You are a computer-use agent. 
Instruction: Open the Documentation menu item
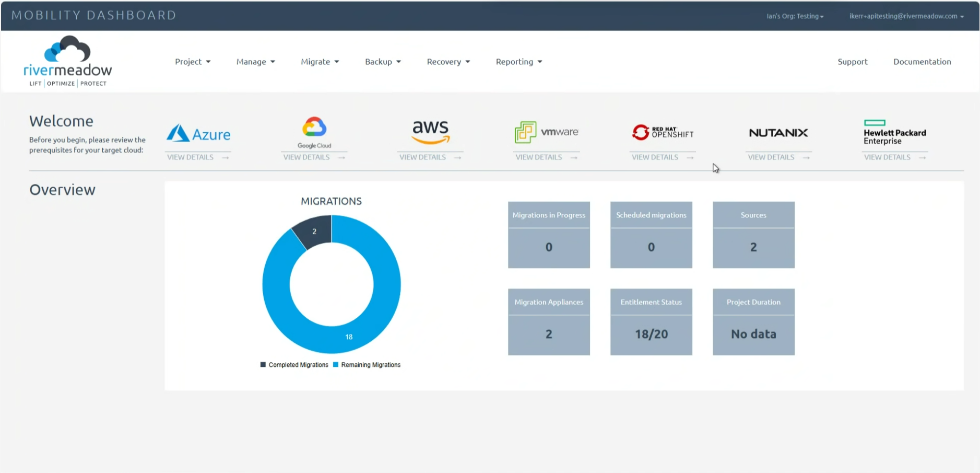coord(922,62)
